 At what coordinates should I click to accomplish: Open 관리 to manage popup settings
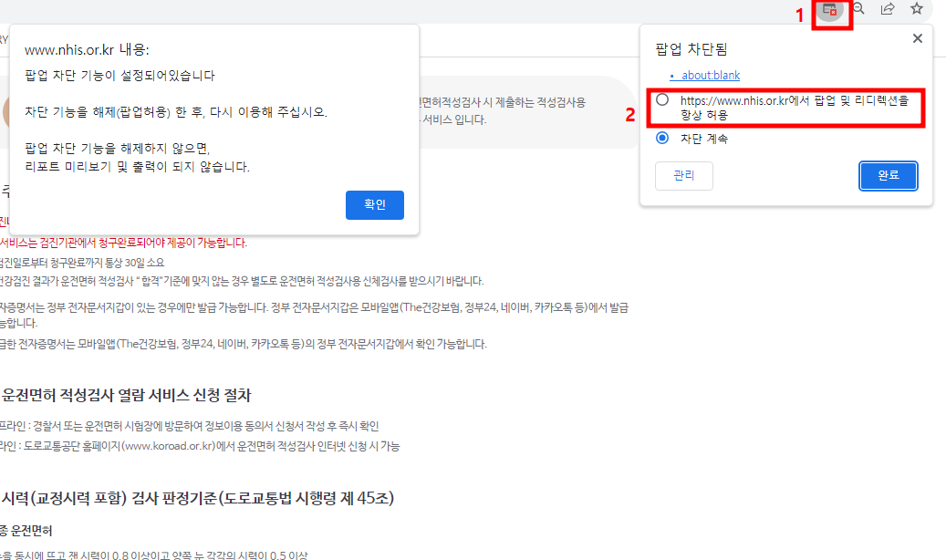coord(683,175)
